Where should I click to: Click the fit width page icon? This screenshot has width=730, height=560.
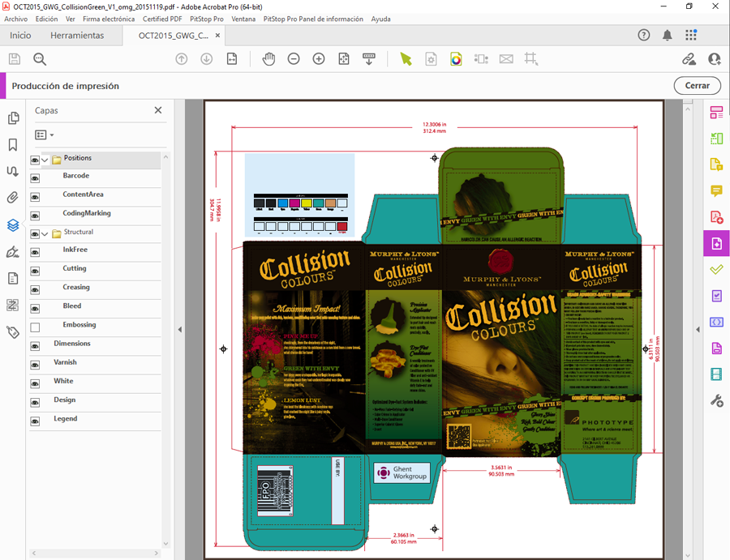232,59
